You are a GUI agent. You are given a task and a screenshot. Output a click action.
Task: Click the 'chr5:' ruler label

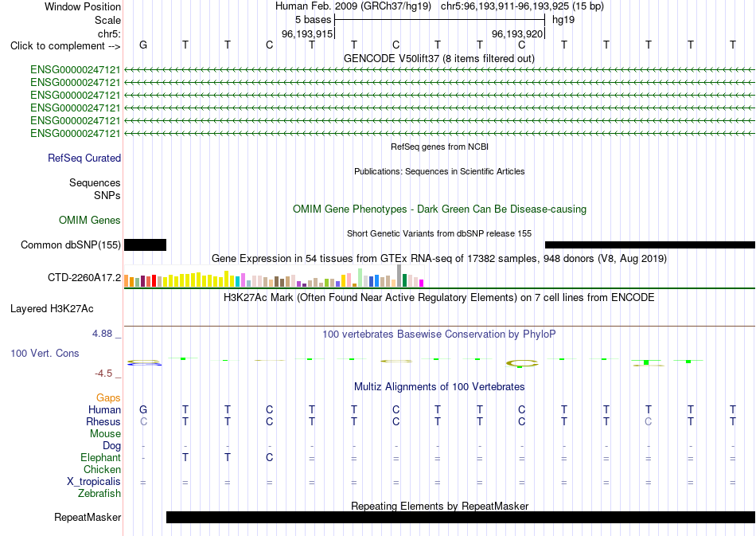110,33
